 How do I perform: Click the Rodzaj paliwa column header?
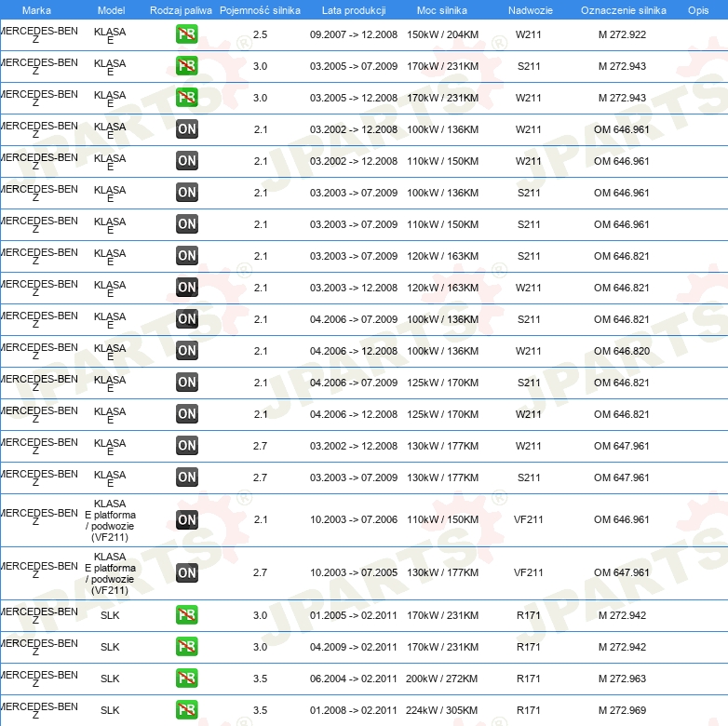(181, 10)
